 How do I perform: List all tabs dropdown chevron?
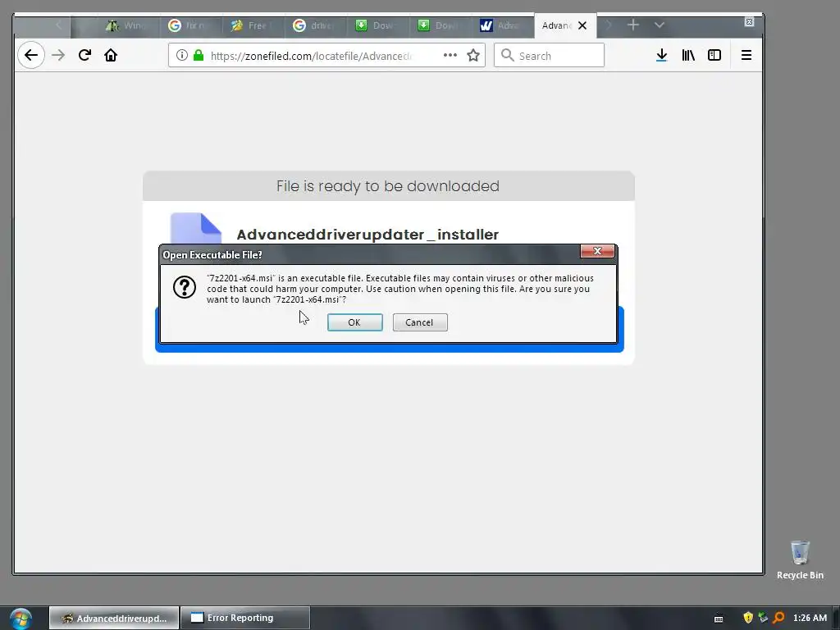pyautogui.click(x=660, y=25)
